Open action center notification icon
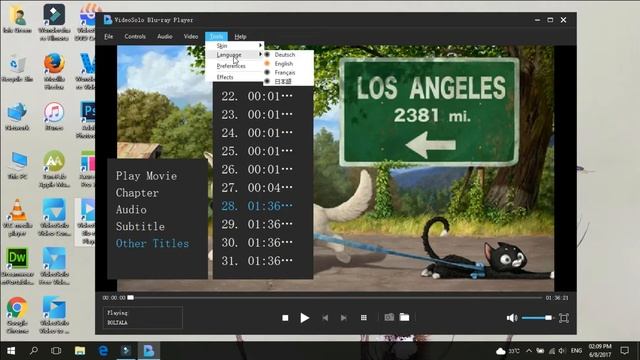The image size is (640, 360). [x=624, y=351]
